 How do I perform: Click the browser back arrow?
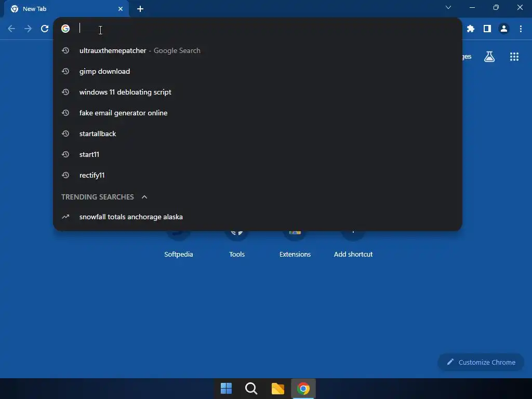coord(11,29)
